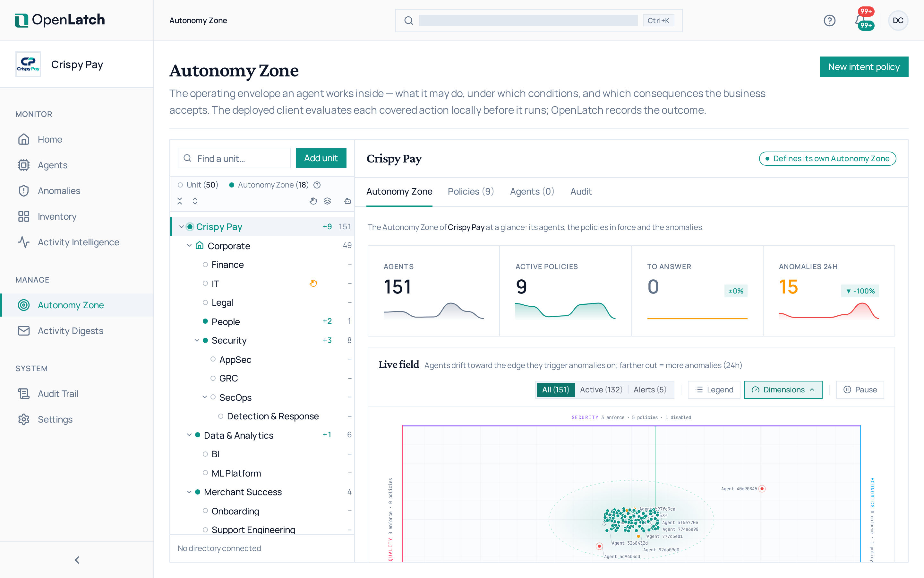Collapse the Data & Analytics node

[x=189, y=435]
